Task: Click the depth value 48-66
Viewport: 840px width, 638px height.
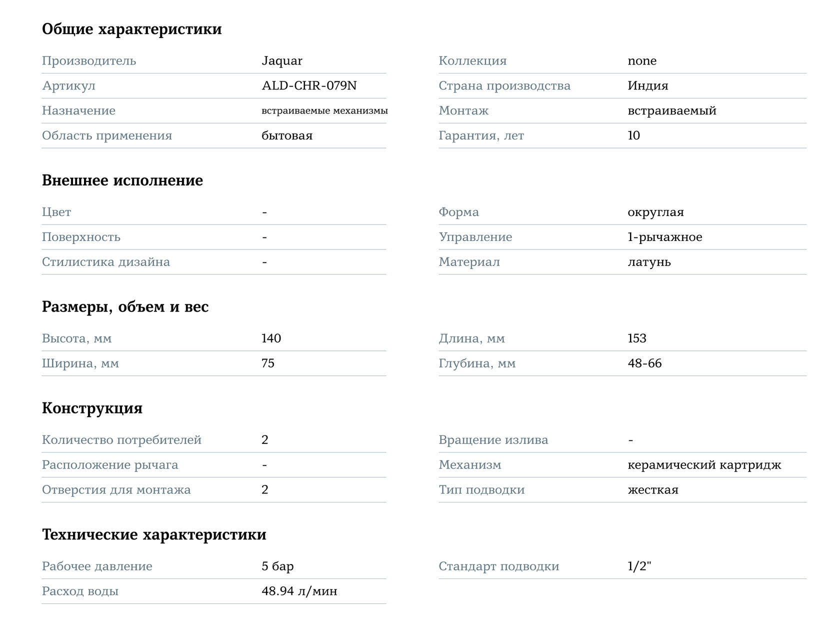Action: point(644,363)
